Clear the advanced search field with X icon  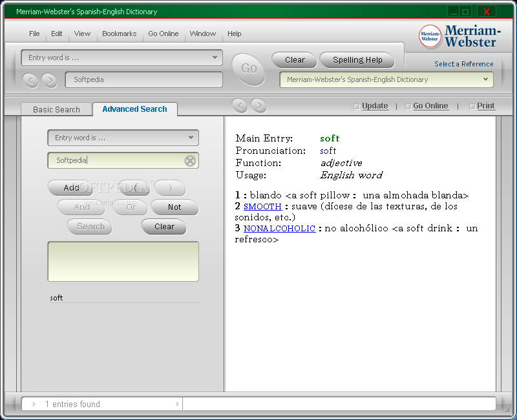tap(190, 161)
